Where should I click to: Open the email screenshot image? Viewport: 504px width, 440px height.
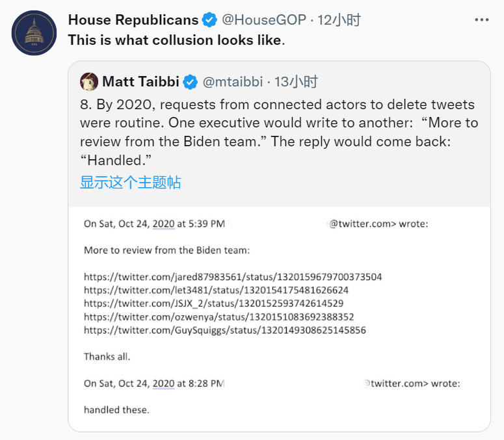[x=279, y=318]
